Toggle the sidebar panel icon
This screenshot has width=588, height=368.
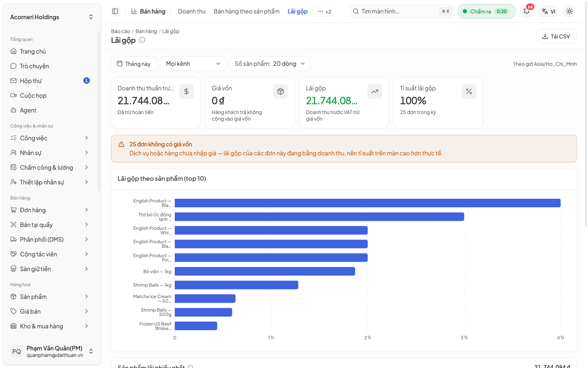tap(115, 11)
